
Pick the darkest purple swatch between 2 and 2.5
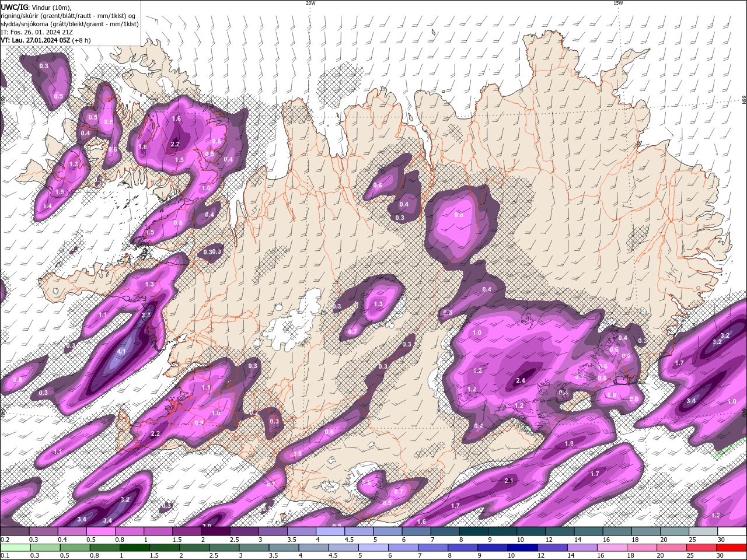[x=215, y=531]
